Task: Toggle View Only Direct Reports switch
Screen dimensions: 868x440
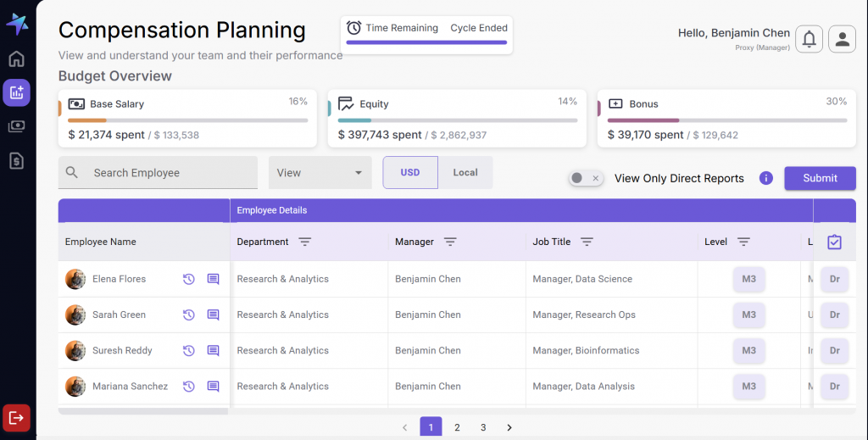Action: click(585, 178)
